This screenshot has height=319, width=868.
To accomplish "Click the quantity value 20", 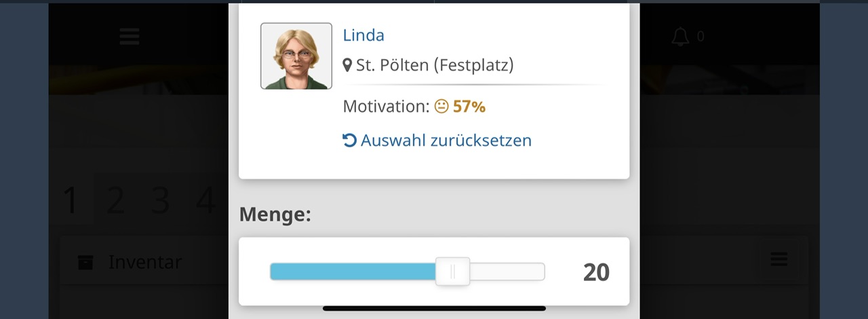I will click(x=596, y=272).
